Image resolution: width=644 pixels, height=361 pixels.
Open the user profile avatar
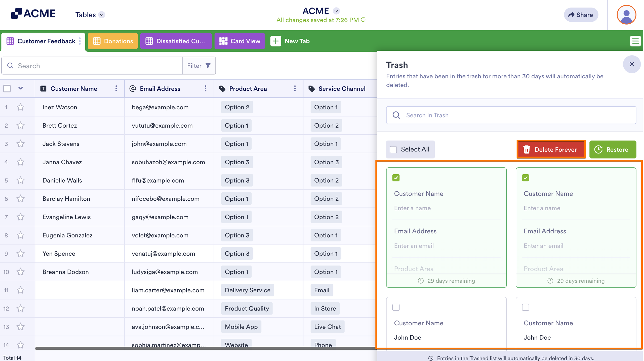click(x=626, y=15)
